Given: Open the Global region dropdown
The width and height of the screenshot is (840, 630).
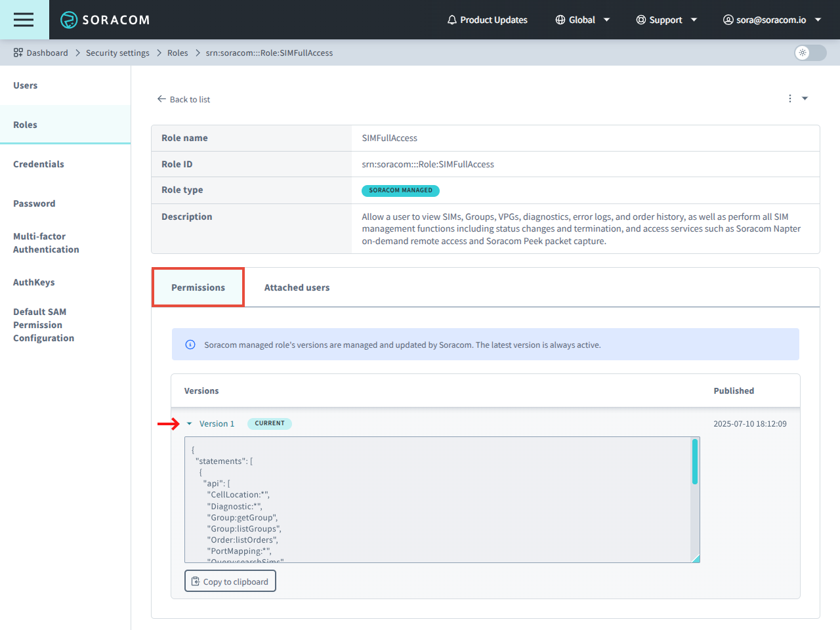Looking at the screenshot, I should [x=607, y=20].
